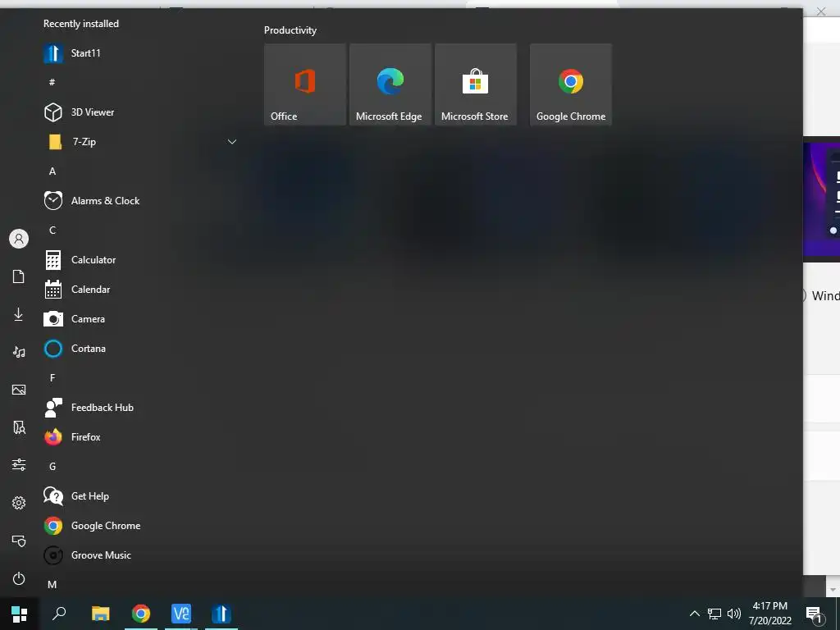
Task: Open volume control tray icon
Action: tap(734, 614)
